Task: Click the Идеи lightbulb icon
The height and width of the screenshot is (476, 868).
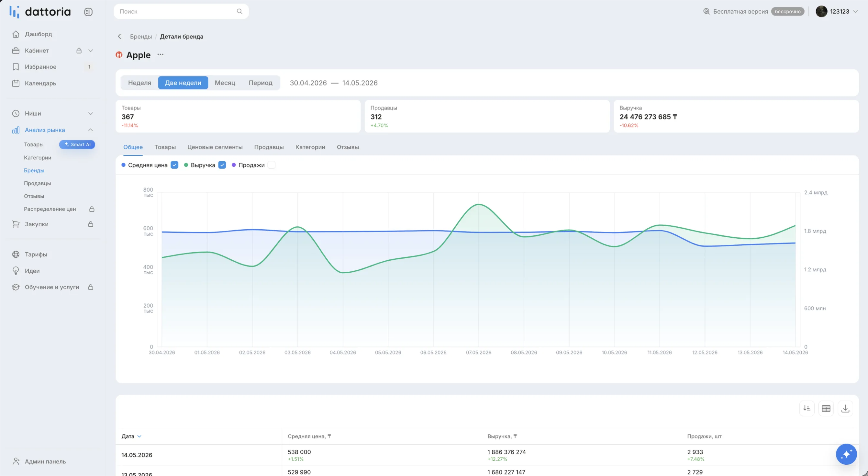Action: tap(16, 271)
